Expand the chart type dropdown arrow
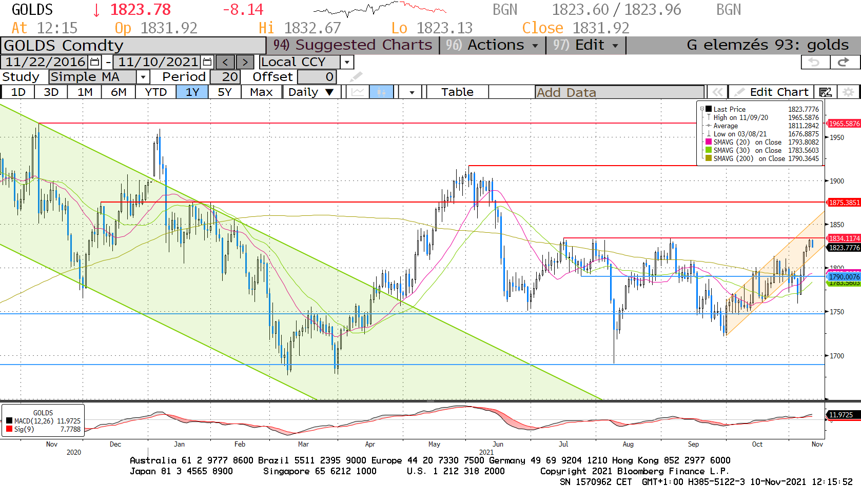Viewport: 861px width, 504px height. pos(412,92)
